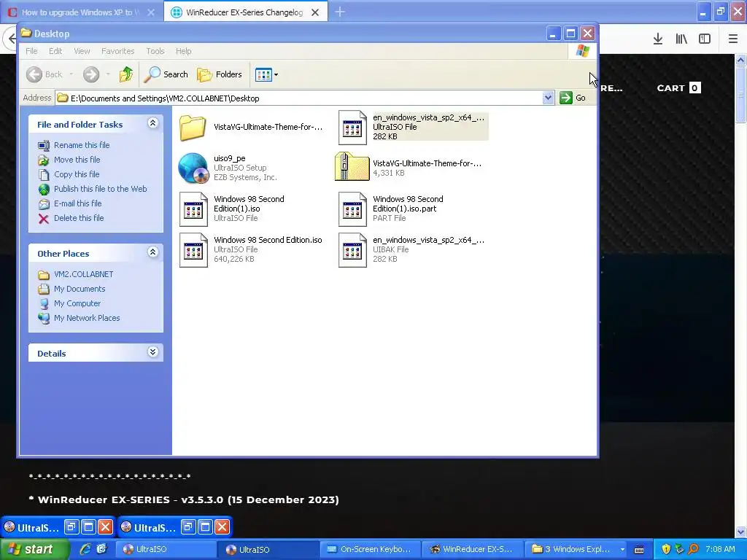Expand the Details panel

click(152, 352)
